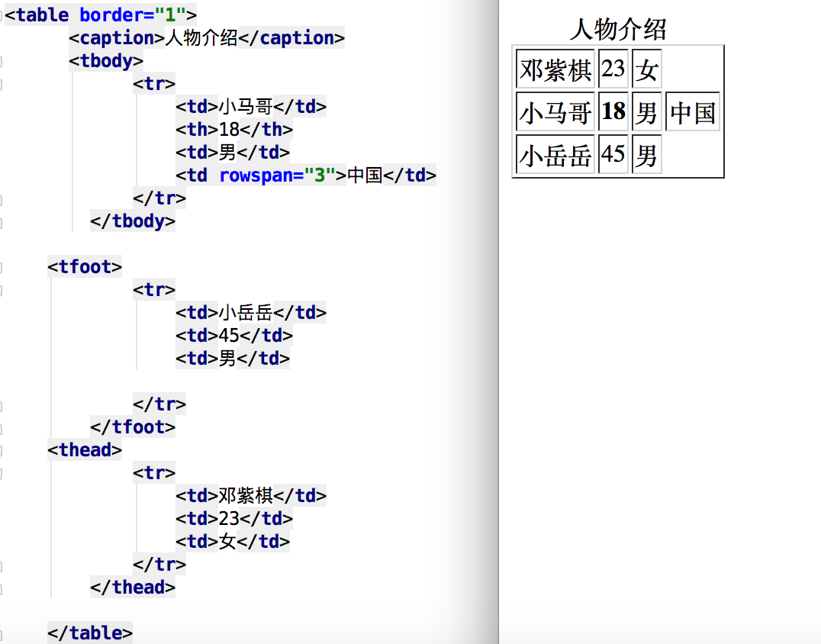Screen dimensions: 821x644
Task: Select the 23 cell in rendered table
Action: [x=613, y=69]
